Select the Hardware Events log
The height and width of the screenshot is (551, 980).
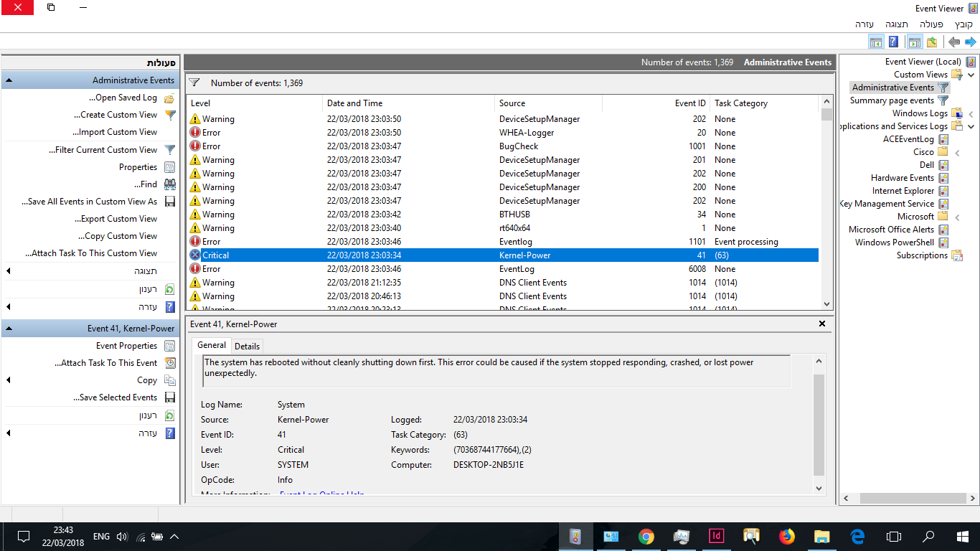(x=903, y=178)
